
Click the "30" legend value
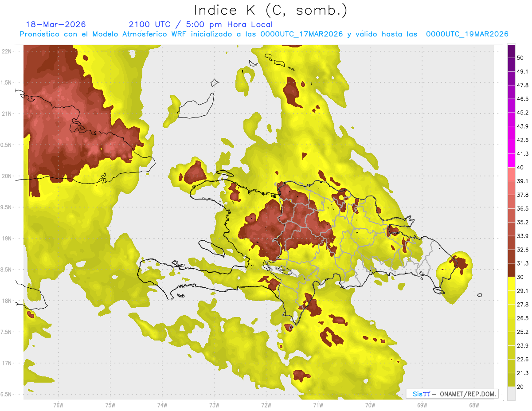click(520, 277)
